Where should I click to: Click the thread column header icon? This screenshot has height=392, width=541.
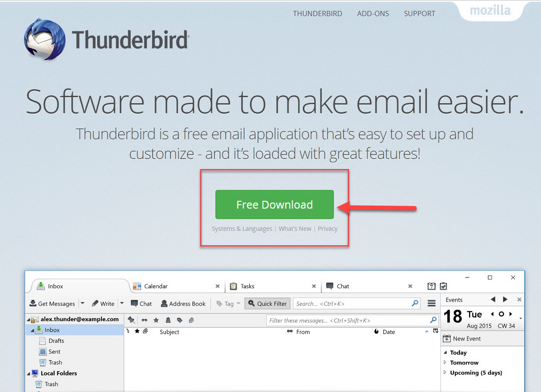tap(128, 331)
